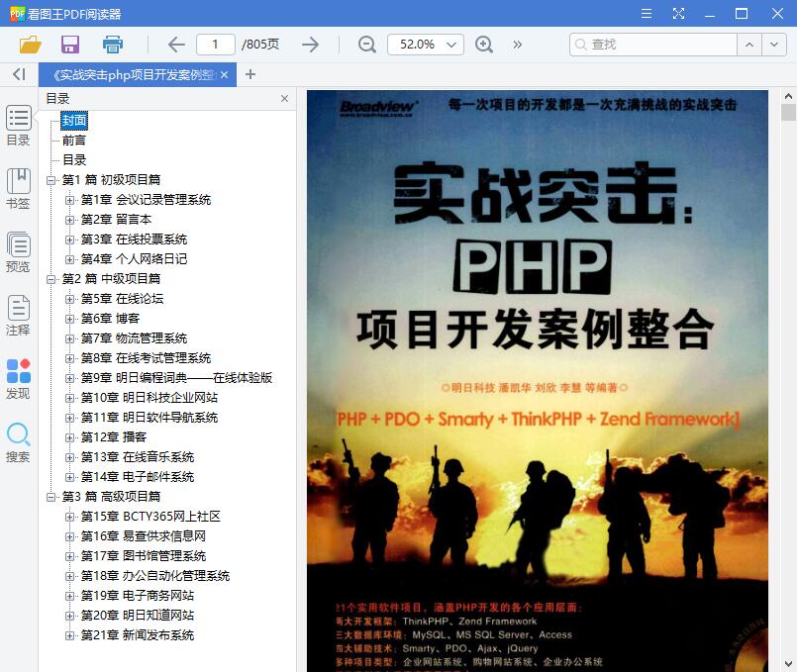
Task: Open the 书签 bookmarks panel
Action: tap(18, 189)
